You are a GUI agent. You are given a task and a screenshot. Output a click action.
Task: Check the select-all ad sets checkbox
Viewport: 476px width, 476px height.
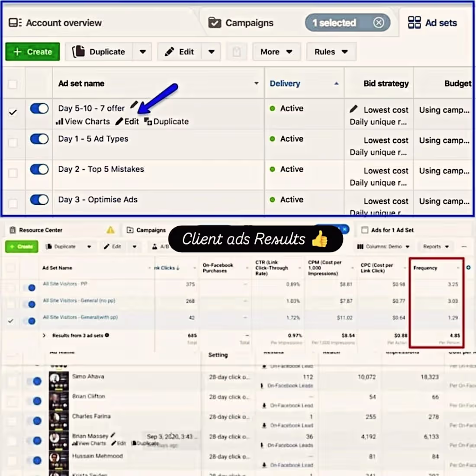pyautogui.click(x=13, y=84)
